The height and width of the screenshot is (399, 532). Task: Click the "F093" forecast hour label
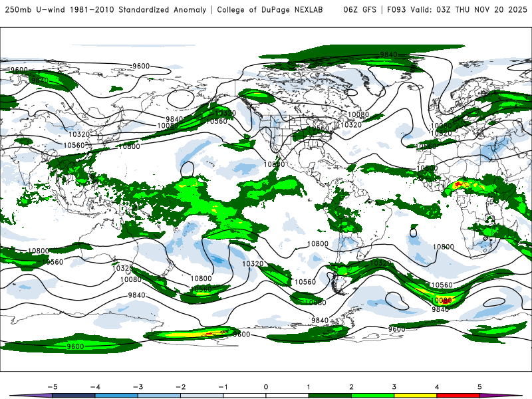click(x=396, y=10)
